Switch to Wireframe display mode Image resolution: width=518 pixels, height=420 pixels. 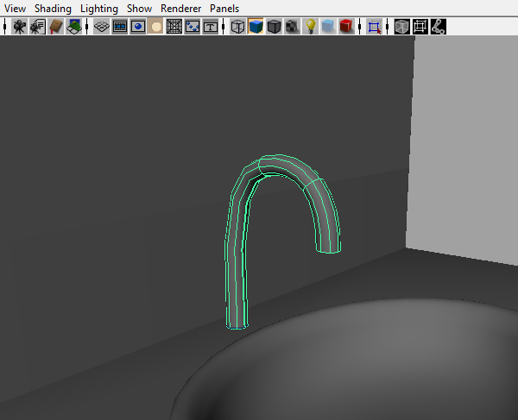[x=237, y=27]
